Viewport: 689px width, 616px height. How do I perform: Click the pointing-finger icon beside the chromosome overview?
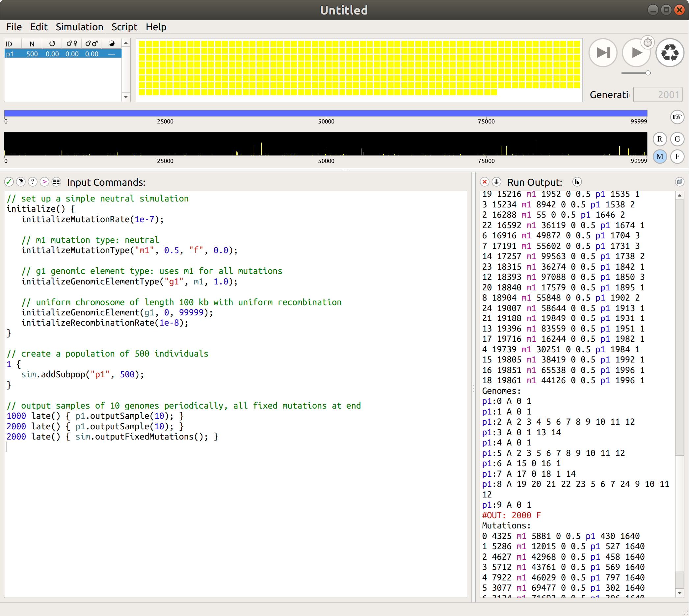(x=677, y=117)
